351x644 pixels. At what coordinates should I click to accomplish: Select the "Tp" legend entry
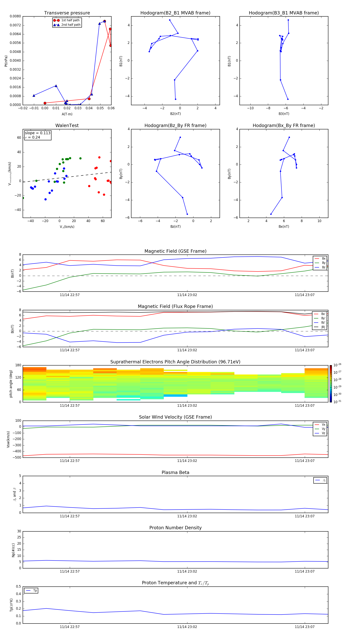pos(31,591)
